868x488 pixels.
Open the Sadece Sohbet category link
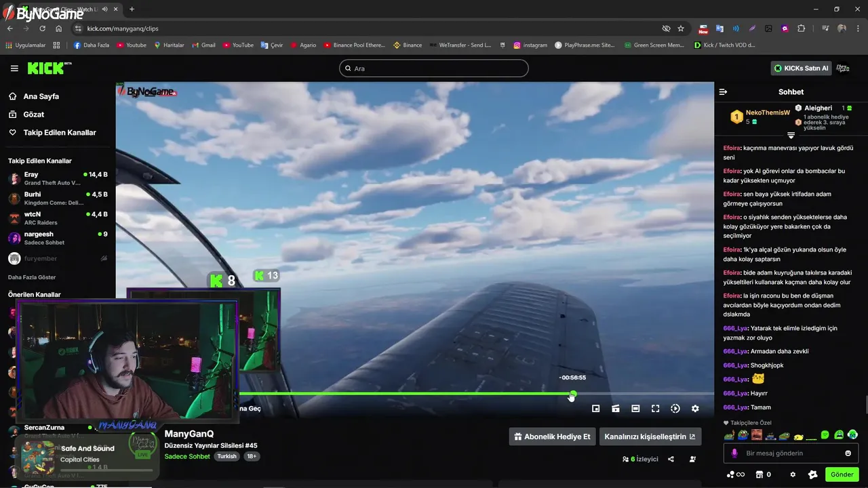coord(187,457)
